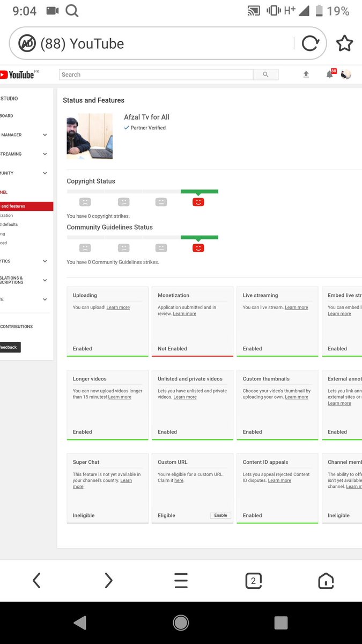Screen dimensions: 362x644
Task: Click the 'Eligible' status on Custom URL card
Action: [166, 515]
